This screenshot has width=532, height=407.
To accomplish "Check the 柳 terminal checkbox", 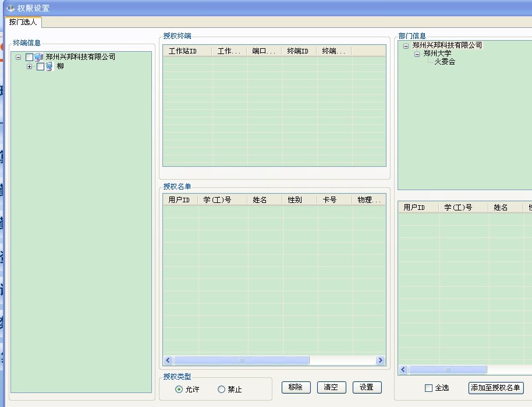I will click(40, 66).
